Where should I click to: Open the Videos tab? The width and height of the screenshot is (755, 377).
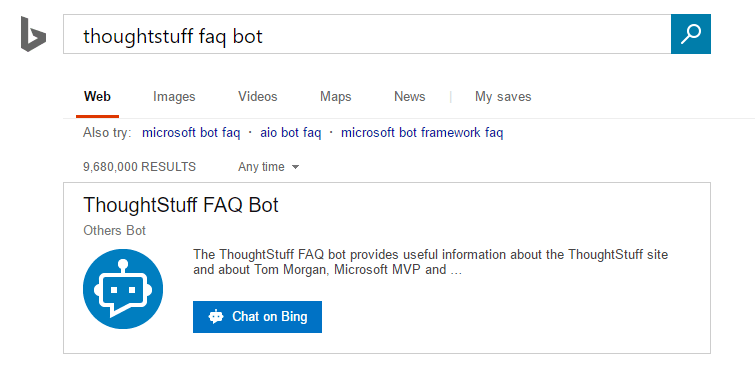(x=258, y=97)
